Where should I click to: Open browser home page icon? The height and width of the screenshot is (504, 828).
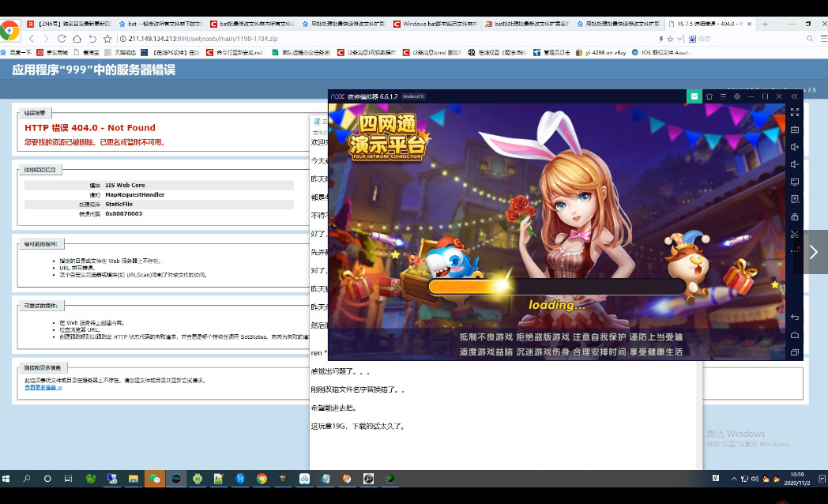[x=77, y=39]
